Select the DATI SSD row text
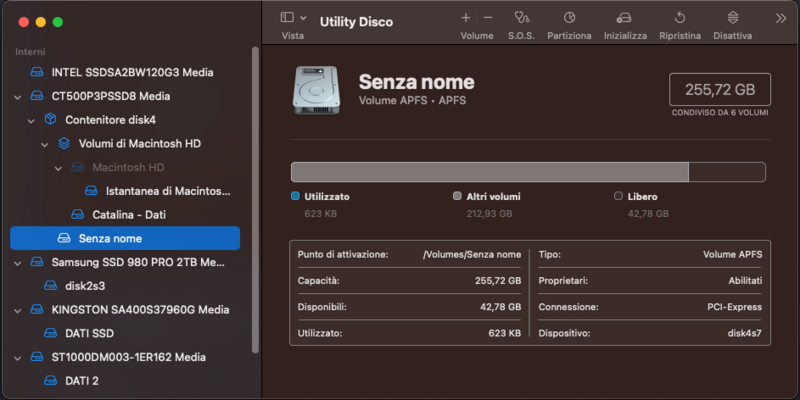 click(89, 334)
